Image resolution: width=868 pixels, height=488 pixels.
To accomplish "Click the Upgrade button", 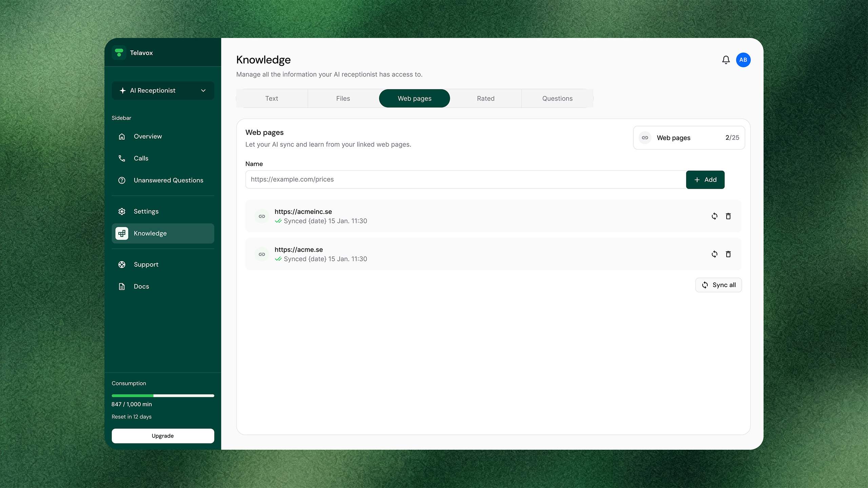I will coord(163,436).
